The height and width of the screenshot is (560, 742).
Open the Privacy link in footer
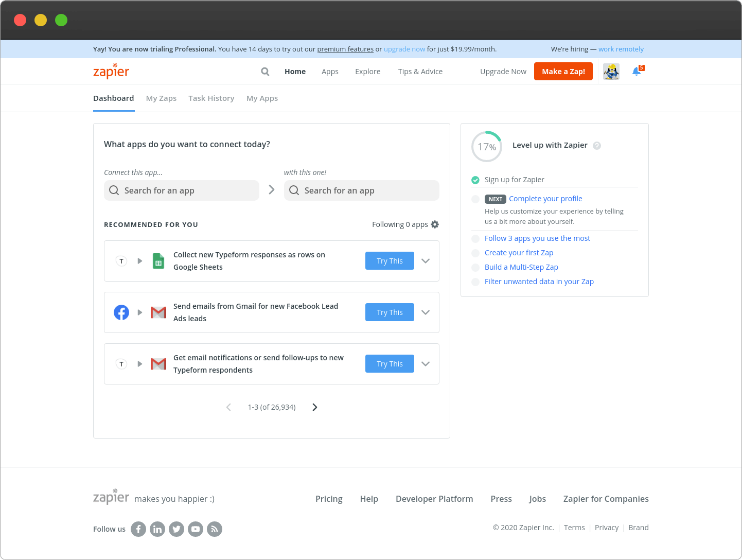click(x=607, y=528)
